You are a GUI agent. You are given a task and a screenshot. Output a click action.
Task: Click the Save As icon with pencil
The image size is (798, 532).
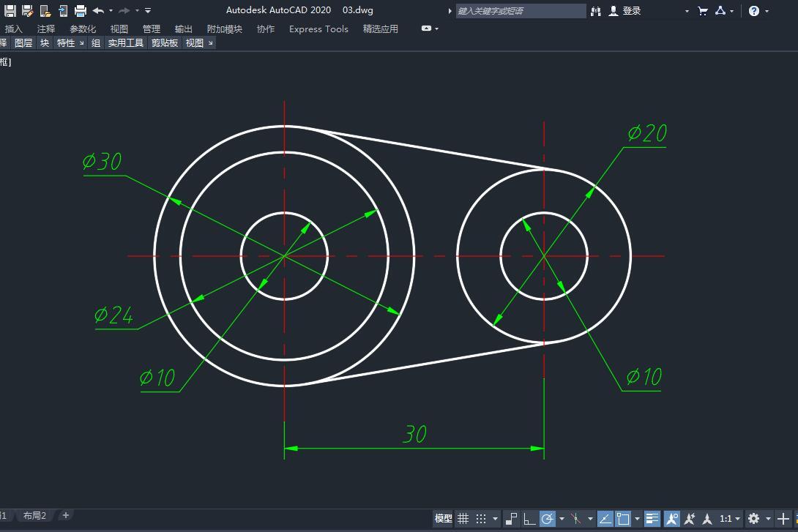(28, 11)
